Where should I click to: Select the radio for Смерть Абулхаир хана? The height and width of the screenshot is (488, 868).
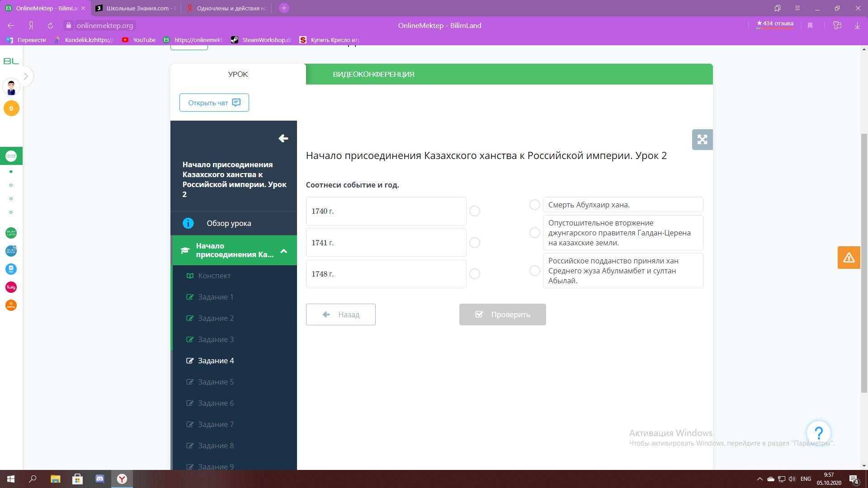(534, 205)
